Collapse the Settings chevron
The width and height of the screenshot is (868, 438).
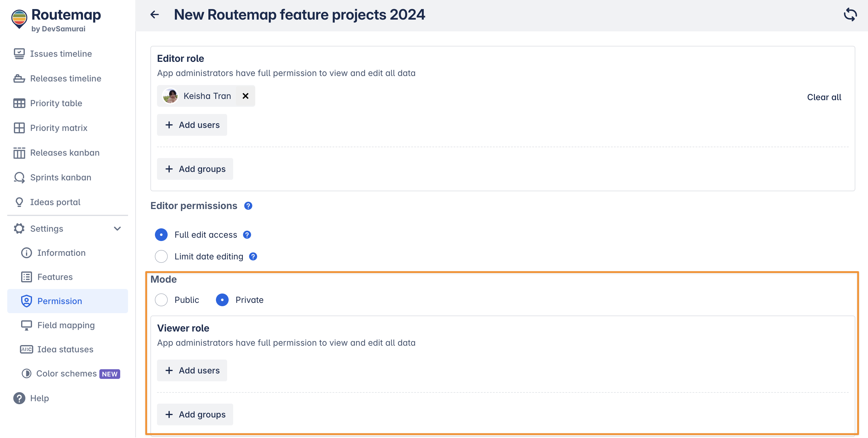[x=117, y=229]
